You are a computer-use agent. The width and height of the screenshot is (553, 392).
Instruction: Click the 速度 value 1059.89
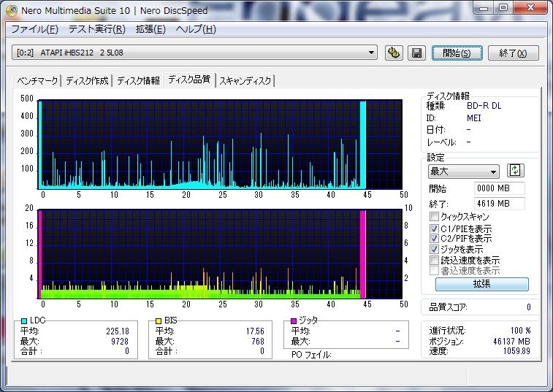(516, 351)
